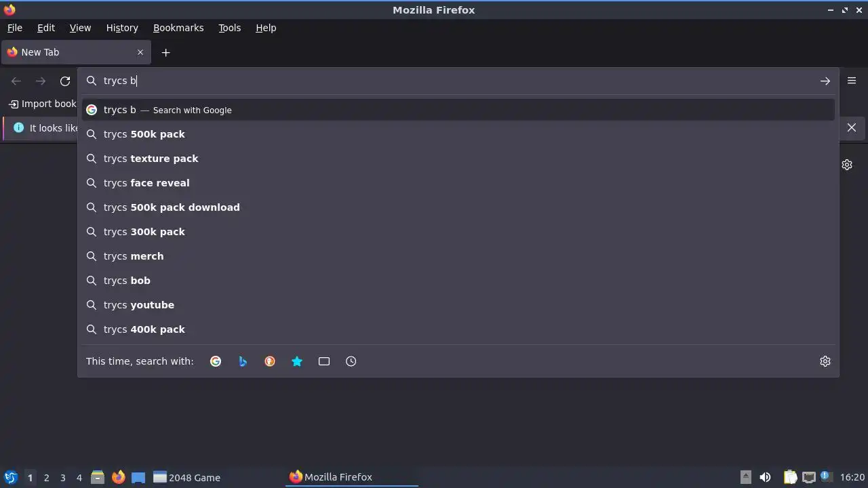This screenshot has width=868, height=488.
Task: Open Tools menu
Action: 229,28
